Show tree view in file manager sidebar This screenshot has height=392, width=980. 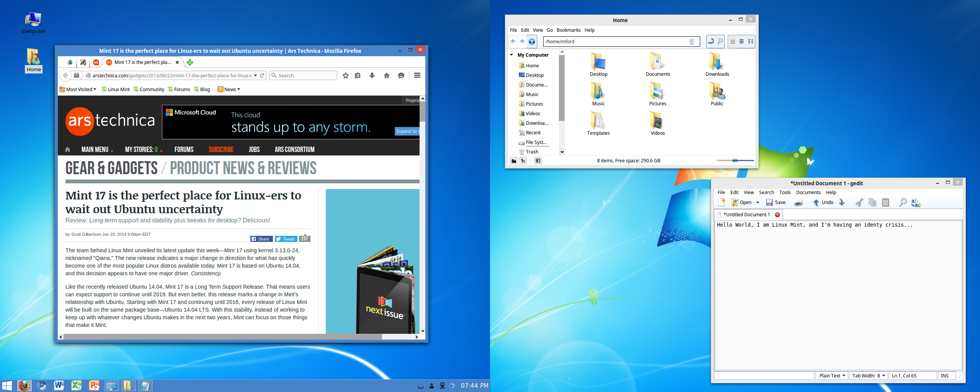[523, 161]
